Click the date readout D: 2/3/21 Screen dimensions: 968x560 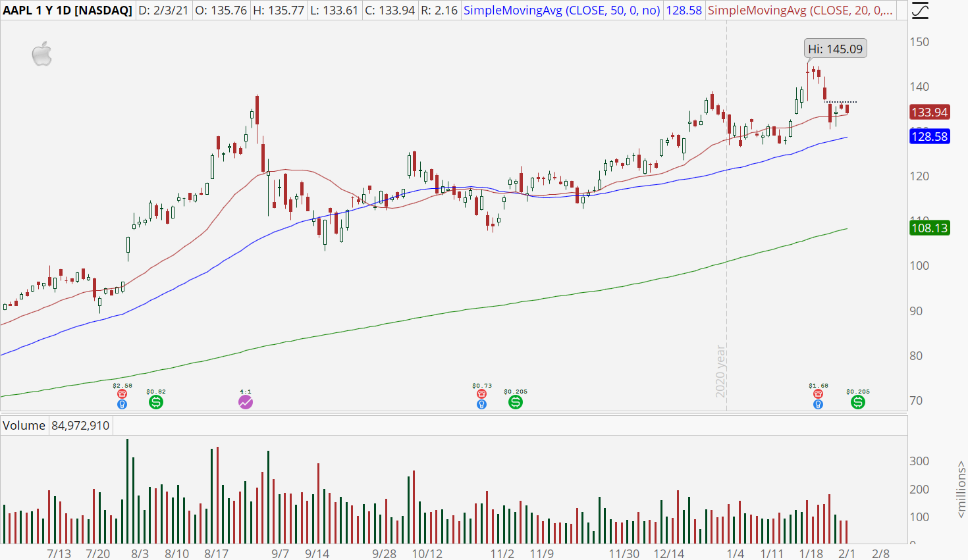164,11
